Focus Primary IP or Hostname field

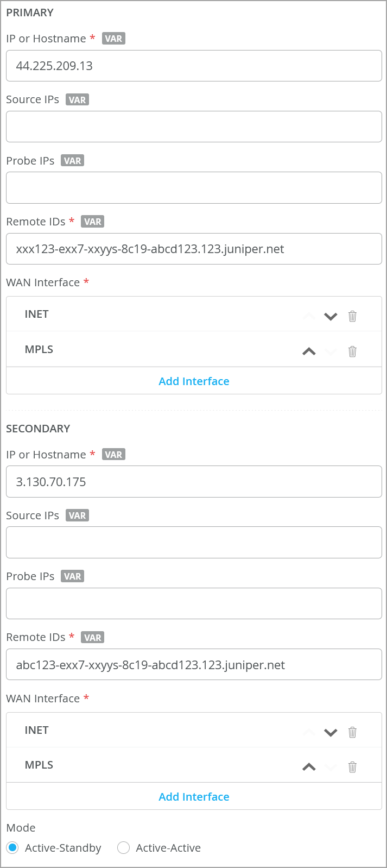[194, 66]
